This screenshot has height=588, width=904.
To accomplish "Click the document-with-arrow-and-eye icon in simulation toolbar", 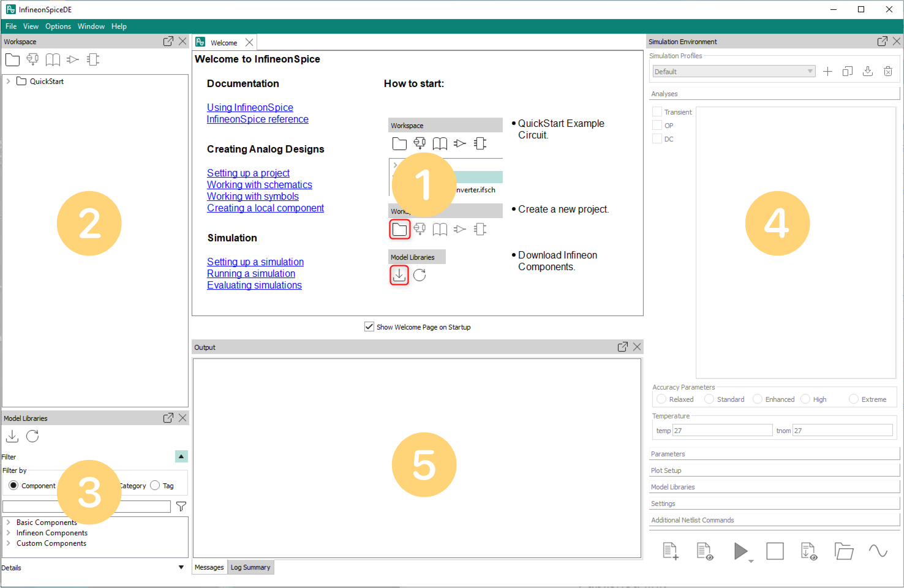I will coord(809,551).
